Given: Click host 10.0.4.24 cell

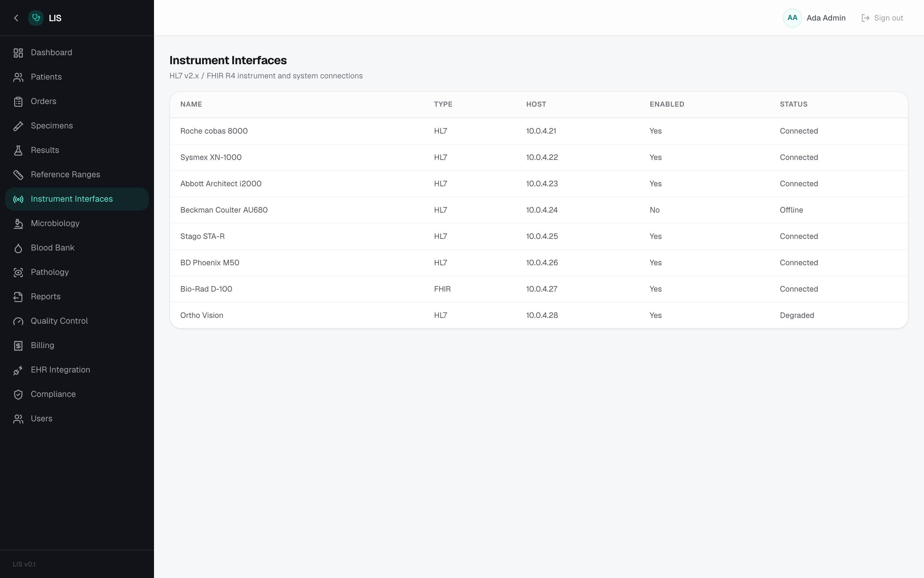Looking at the screenshot, I should pos(542,210).
